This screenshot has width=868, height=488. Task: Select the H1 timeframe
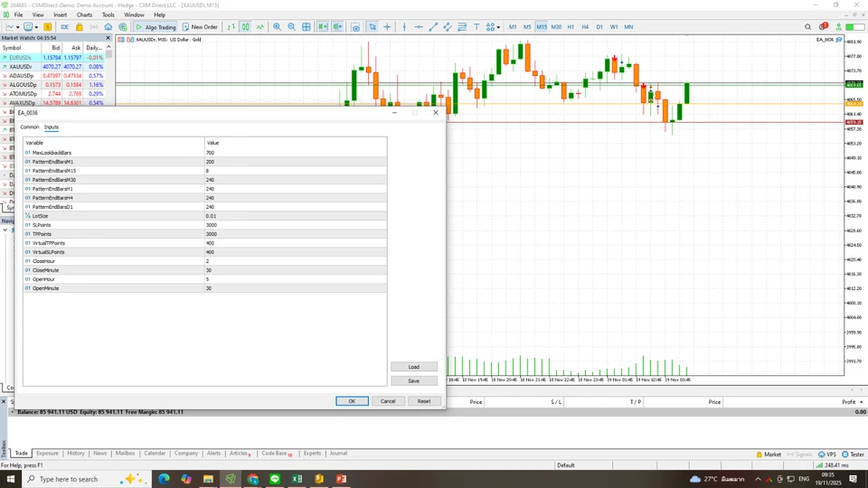point(571,26)
